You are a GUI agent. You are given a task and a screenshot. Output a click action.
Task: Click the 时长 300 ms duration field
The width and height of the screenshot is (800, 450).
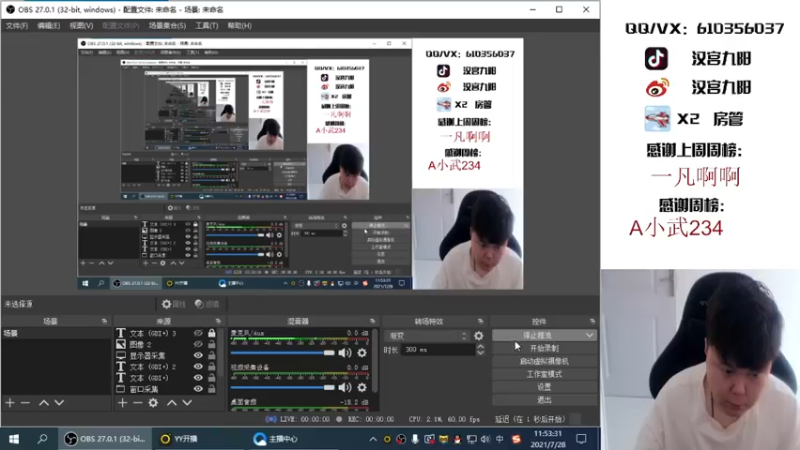438,349
